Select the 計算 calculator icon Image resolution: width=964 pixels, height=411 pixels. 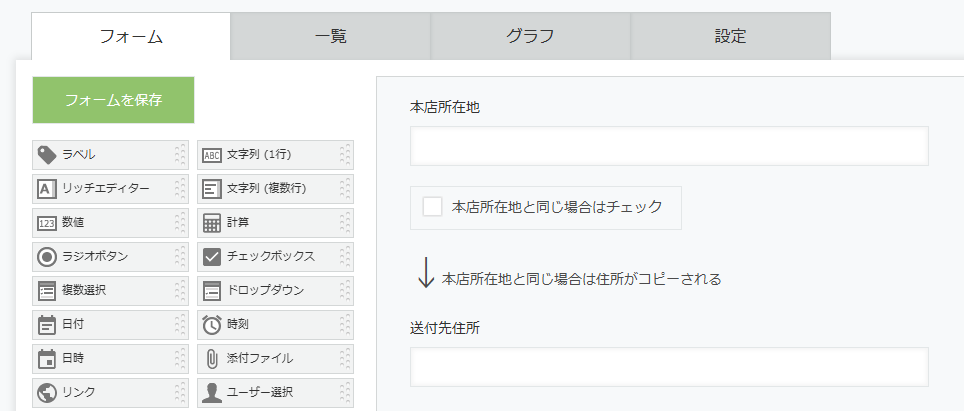(x=211, y=223)
